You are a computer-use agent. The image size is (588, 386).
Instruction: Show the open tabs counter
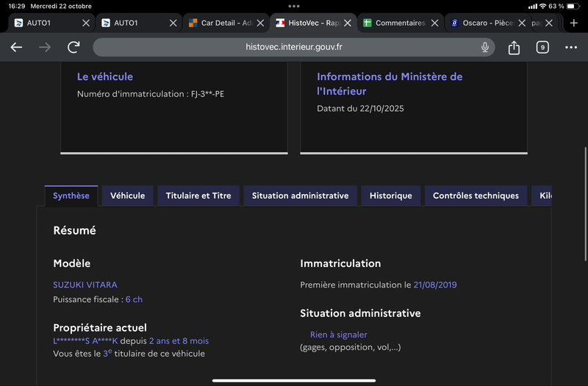[x=542, y=47]
